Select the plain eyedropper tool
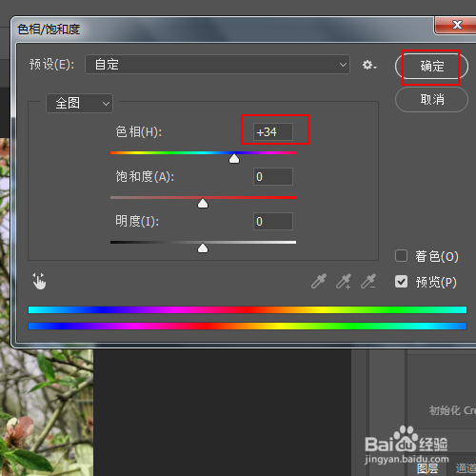 point(319,281)
